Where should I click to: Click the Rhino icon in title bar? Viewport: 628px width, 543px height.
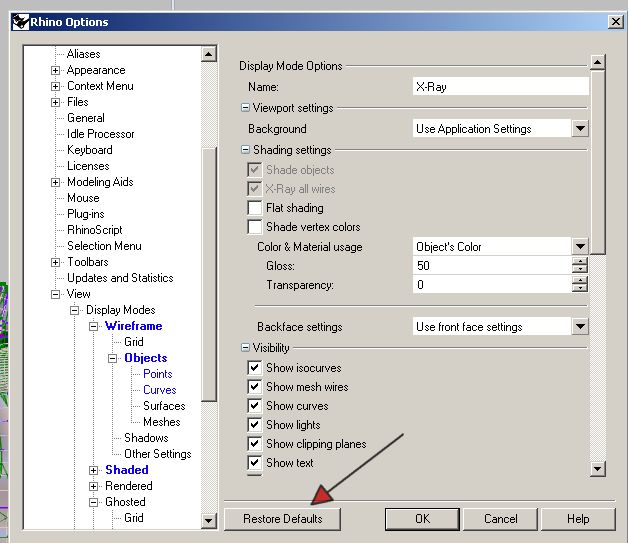(20, 22)
